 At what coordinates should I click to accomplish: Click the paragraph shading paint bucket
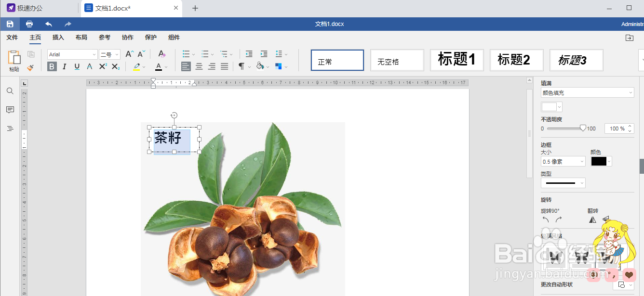click(x=260, y=66)
